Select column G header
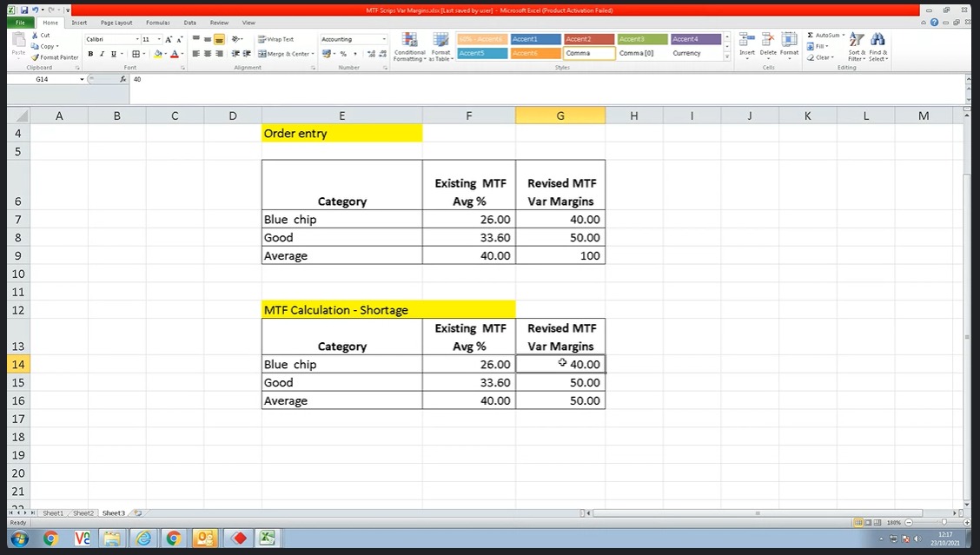Viewport: 980px width, 555px height. point(560,116)
